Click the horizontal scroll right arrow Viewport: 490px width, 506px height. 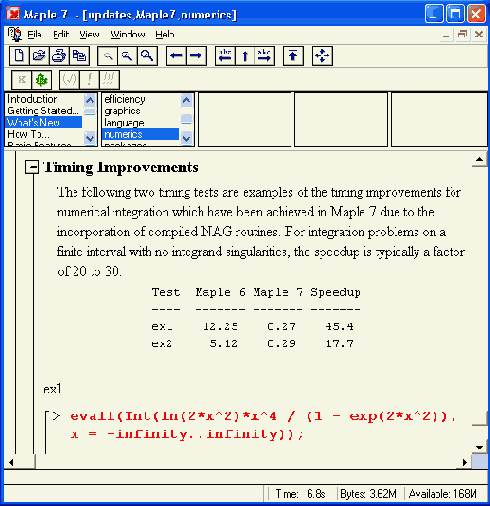465,462
